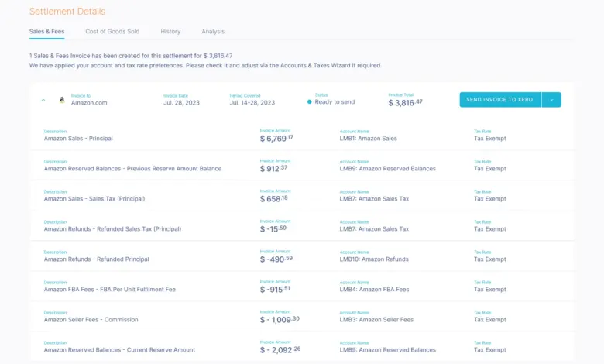
Task: Click Tax Exempt in Amazon Sales - Principal row
Action: point(490,139)
